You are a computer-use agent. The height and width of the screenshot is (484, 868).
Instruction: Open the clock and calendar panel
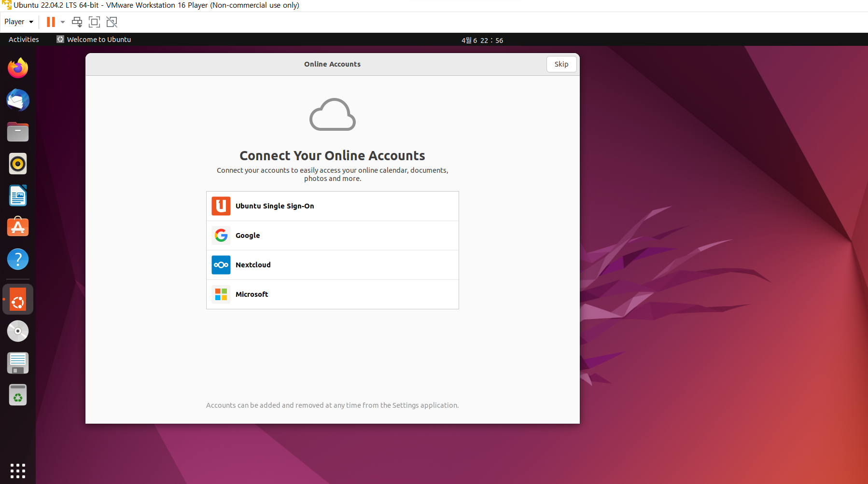[482, 40]
